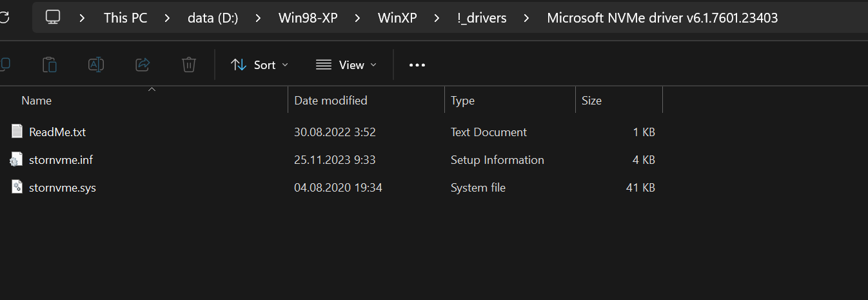This screenshot has width=868, height=300.
Task: Sort files by the Type column
Action: tap(462, 101)
